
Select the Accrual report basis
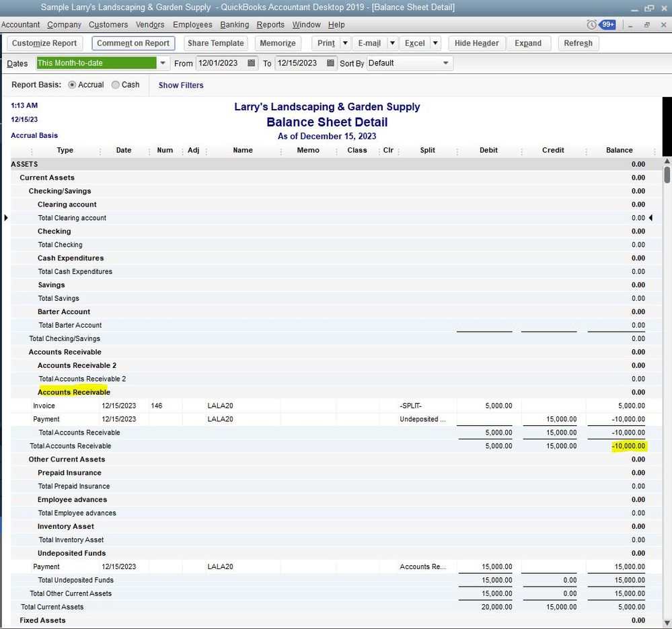tap(73, 85)
